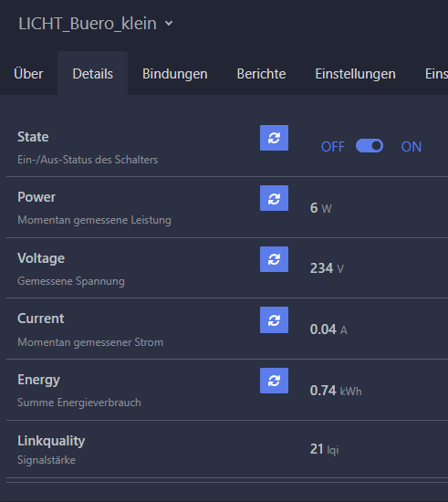Refresh the Current reading
Viewport: 448px width, 502px height.
(274, 319)
